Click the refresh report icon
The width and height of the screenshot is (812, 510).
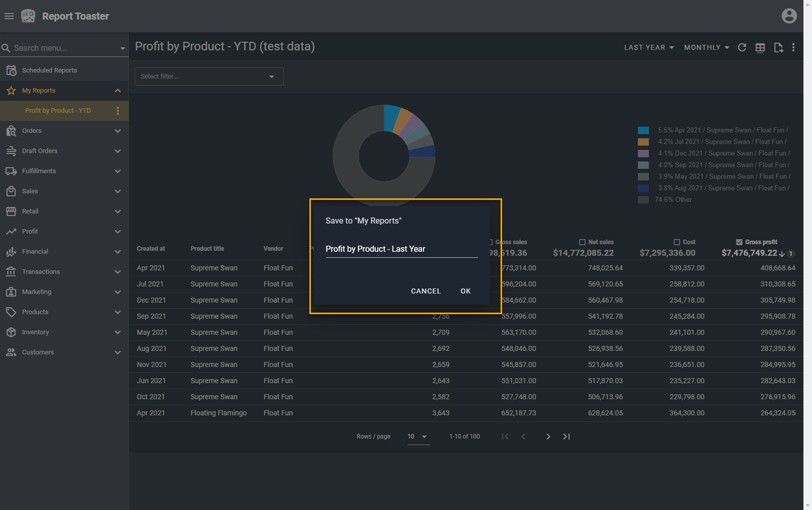coord(742,47)
